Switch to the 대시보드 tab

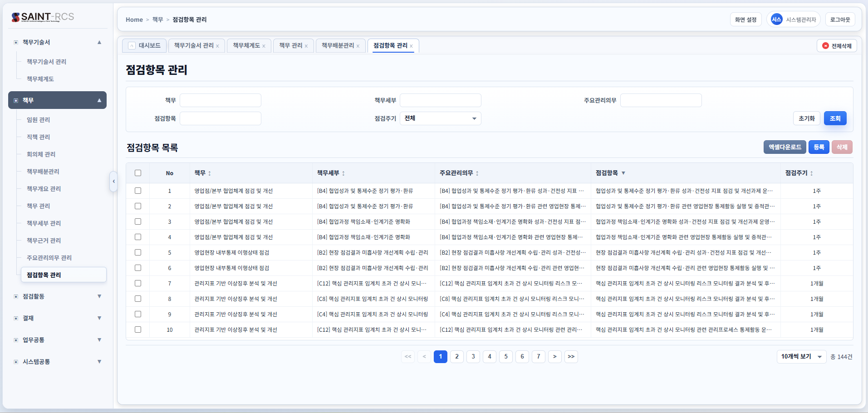[145, 46]
